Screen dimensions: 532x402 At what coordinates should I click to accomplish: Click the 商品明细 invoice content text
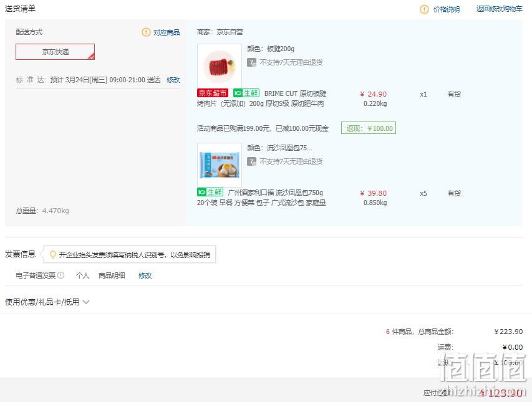coord(112,275)
